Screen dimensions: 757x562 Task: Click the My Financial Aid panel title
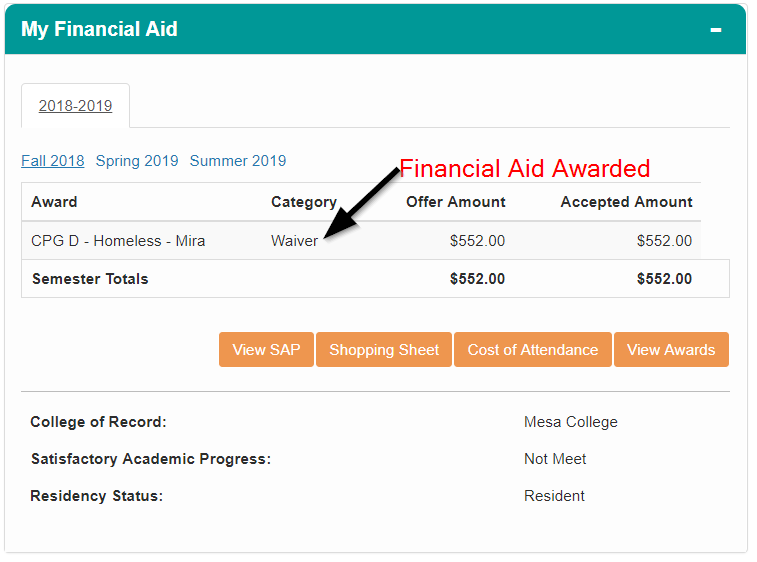(99, 30)
